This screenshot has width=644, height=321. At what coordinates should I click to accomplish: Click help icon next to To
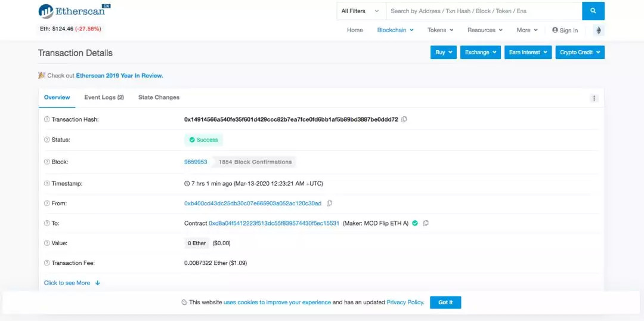pyautogui.click(x=47, y=223)
